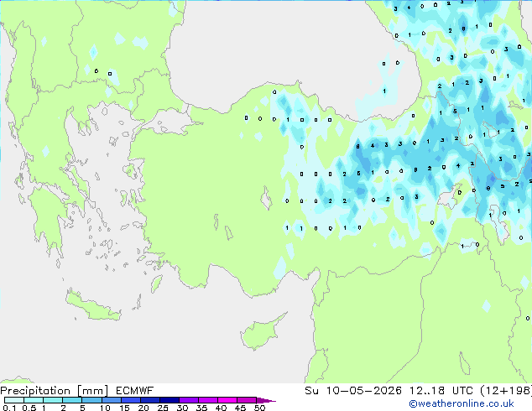Select legend value label '20'

(x=143, y=408)
